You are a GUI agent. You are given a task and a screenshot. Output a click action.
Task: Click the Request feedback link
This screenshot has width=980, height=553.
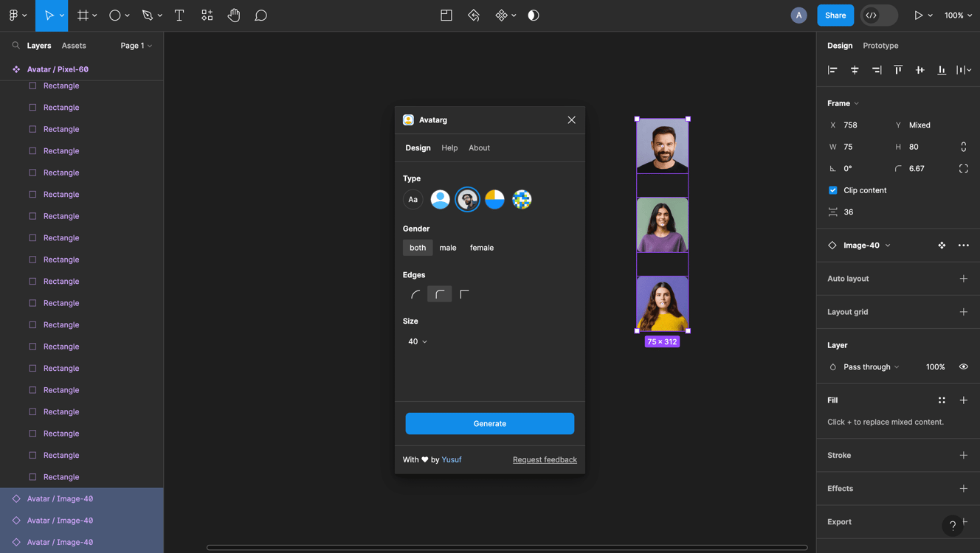tap(545, 459)
